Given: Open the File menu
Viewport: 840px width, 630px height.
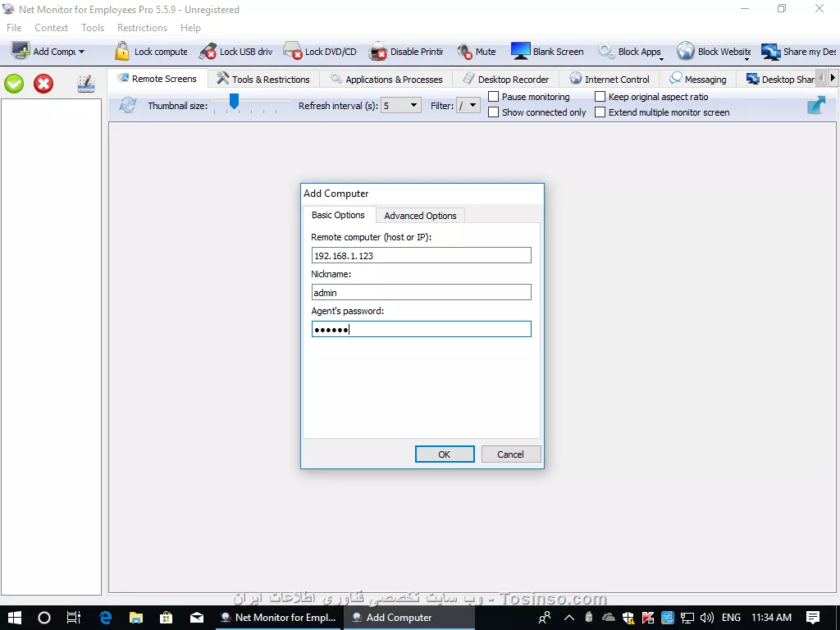Looking at the screenshot, I should click(14, 28).
